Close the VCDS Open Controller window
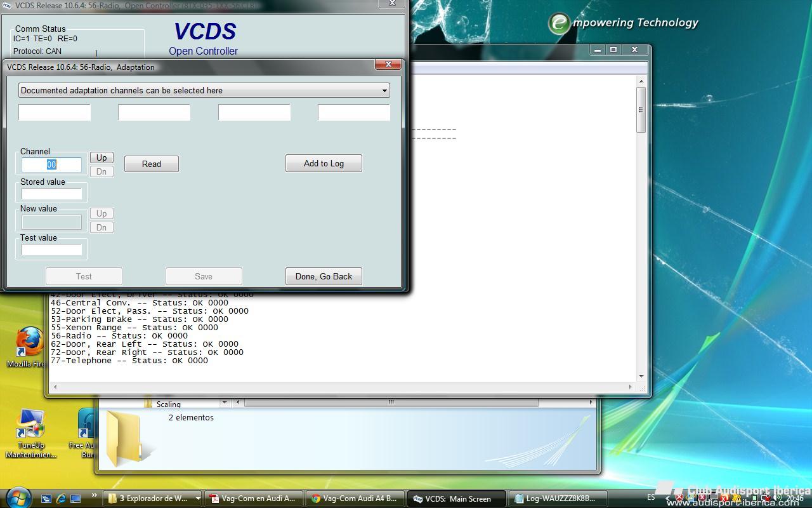 [x=392, y=3]
